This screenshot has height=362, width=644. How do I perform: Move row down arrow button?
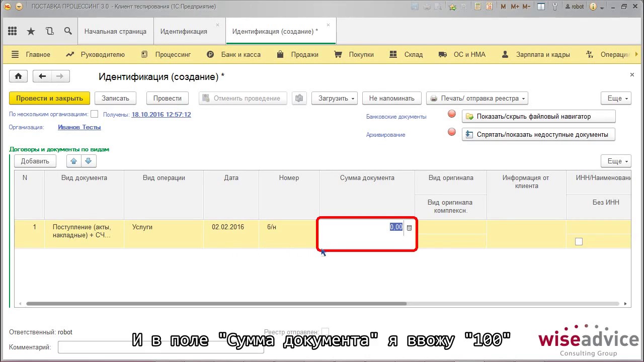pyautogui.click(x=89, y=161)
